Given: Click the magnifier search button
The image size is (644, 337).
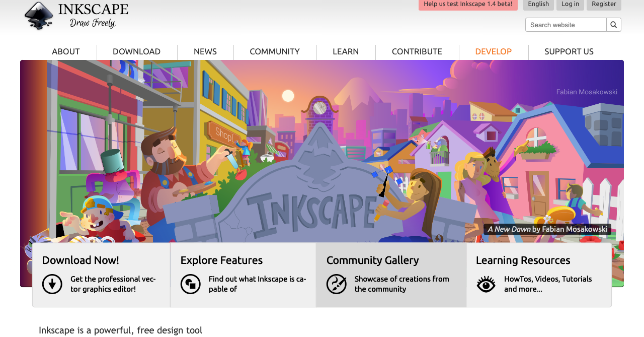Looking at the screenshot, I should click(x=614, y=25).
